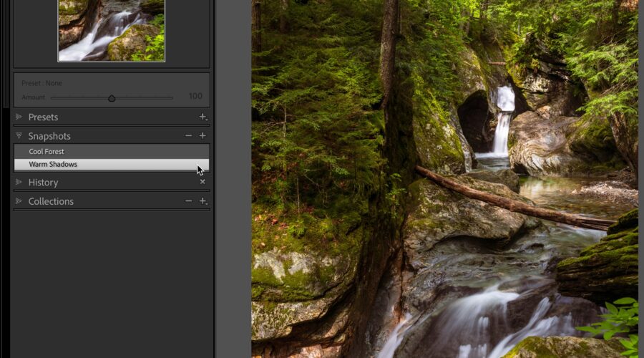Click the Collections panel title

[x=51, y=201]
